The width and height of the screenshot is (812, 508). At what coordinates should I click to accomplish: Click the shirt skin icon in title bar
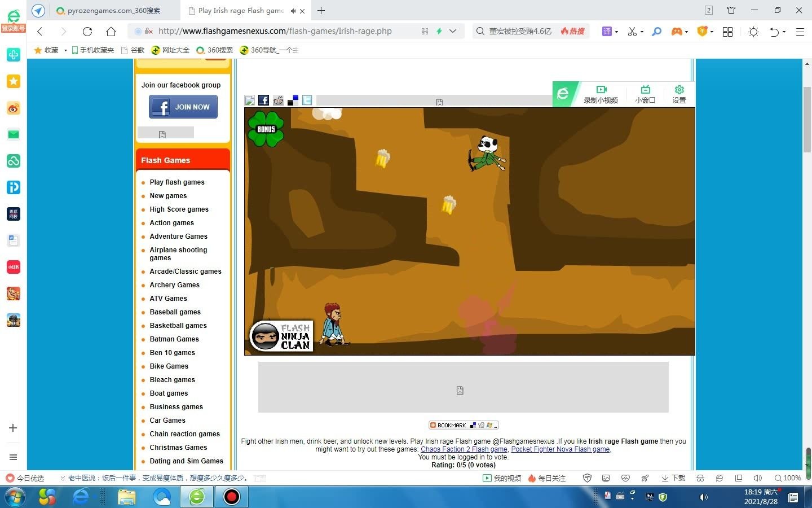pyautogui.click(x=731, y=10)
